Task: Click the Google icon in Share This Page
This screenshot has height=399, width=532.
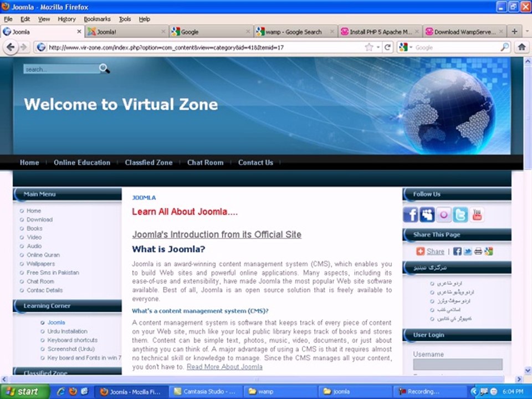Action: click(x=489, y=251)
